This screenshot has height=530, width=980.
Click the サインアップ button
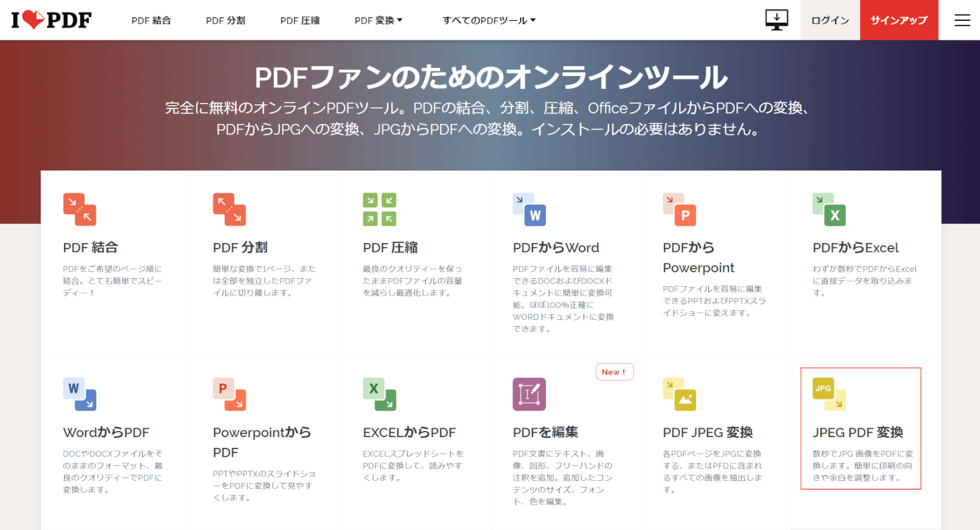tap(899, 20)
